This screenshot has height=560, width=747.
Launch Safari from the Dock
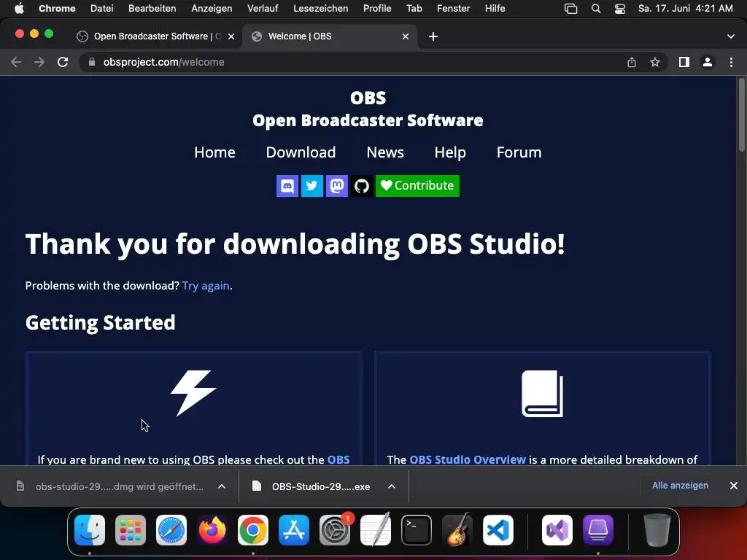tap(171, 530)
